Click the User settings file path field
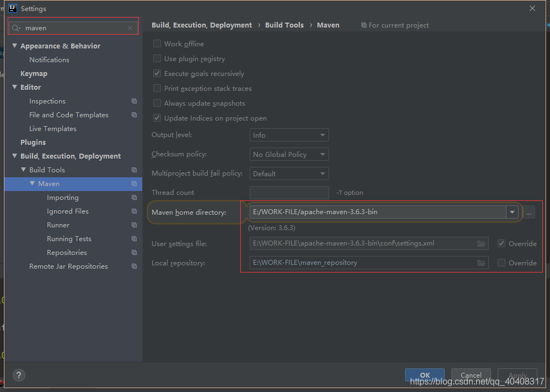The width and height of the screenshot is (550, 392). pos(369,243)
